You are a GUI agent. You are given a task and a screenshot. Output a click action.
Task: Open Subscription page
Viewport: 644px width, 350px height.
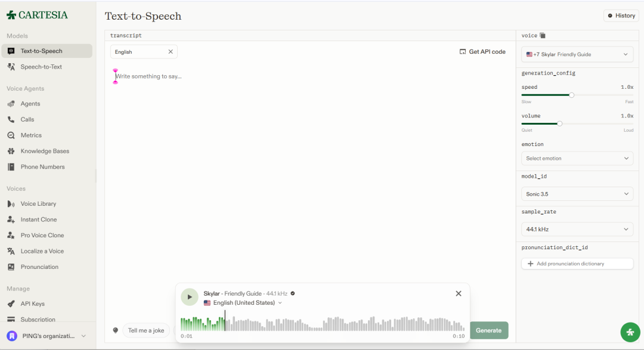tap(47, 319)
